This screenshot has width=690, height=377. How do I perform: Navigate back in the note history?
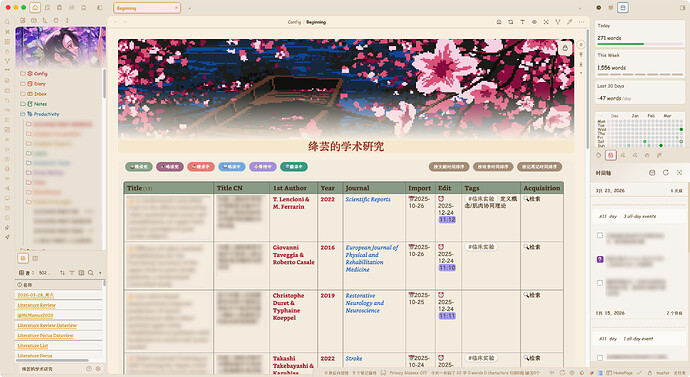tap(116, 22)
